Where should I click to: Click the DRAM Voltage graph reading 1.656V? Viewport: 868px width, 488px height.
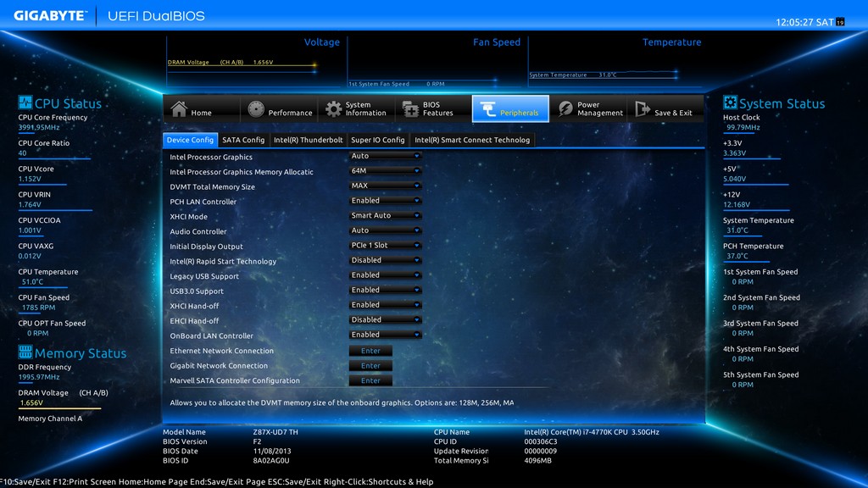(263, 63)
